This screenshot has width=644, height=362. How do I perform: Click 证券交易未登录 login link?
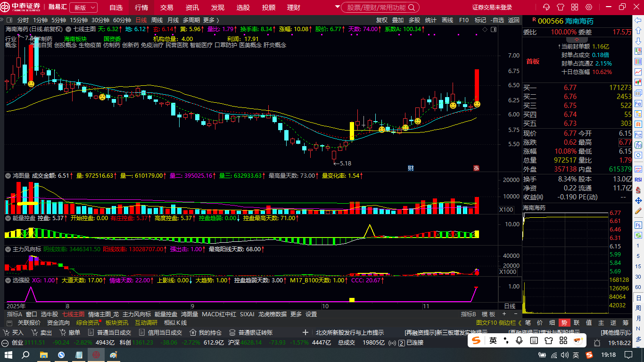(492, 8)
